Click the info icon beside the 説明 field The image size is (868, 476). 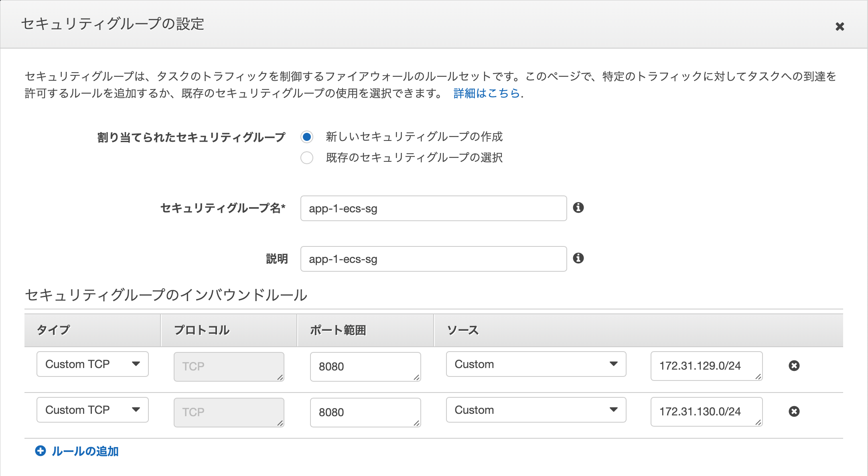click(579, 258)
